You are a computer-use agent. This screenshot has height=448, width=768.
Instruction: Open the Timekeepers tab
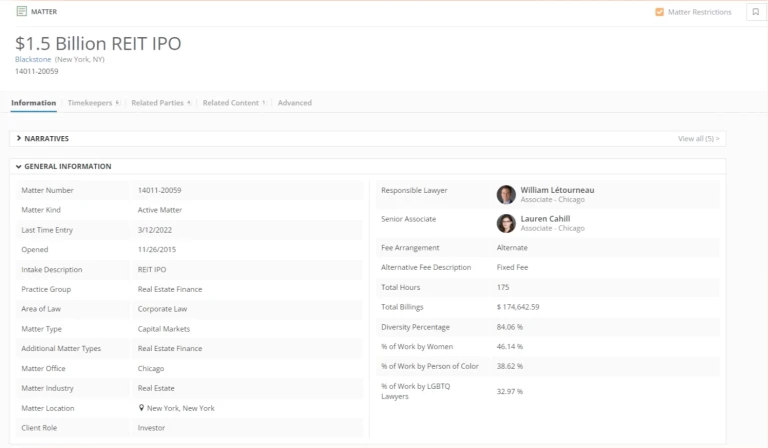(91, 103)
